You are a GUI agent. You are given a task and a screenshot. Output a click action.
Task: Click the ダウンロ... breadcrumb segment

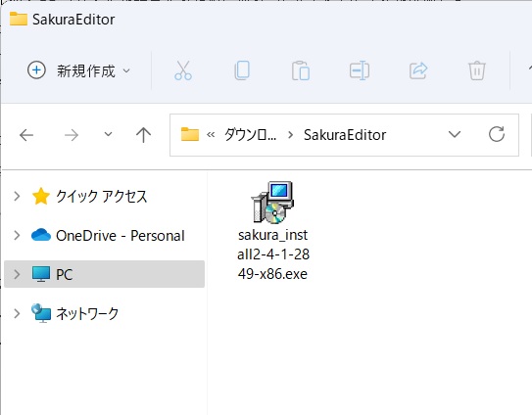click(250, 135)
